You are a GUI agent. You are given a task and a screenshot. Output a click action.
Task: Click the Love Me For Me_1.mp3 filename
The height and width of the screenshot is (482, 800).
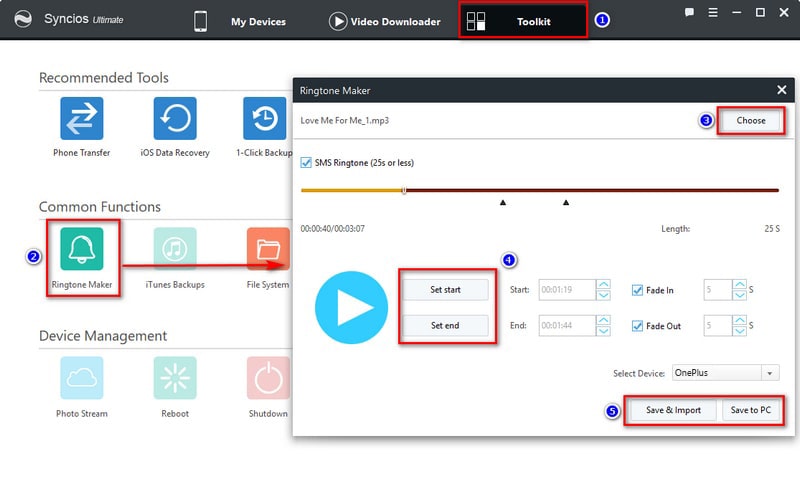coord(344,121)
